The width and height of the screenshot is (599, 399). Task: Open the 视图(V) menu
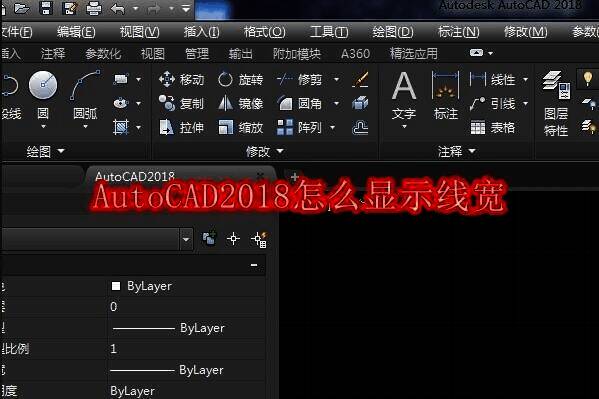(x=139, y=32)
